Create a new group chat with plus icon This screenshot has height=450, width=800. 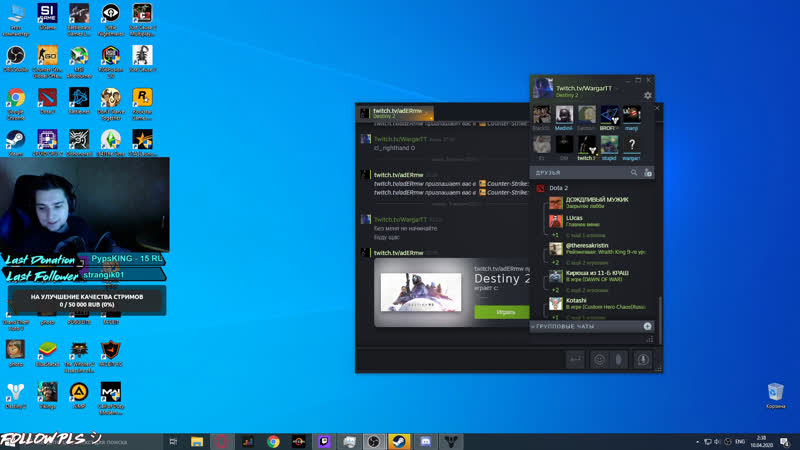click(647, 326)
